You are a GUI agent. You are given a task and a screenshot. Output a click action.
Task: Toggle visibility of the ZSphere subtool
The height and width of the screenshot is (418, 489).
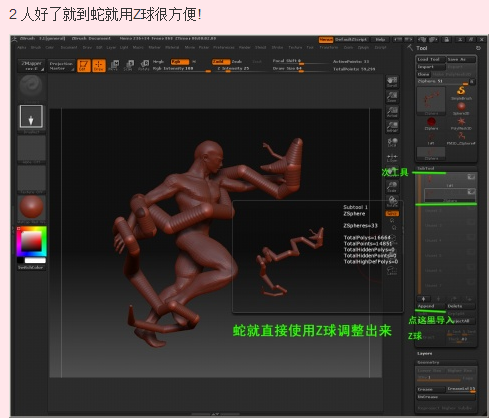(x=471, y=192)
